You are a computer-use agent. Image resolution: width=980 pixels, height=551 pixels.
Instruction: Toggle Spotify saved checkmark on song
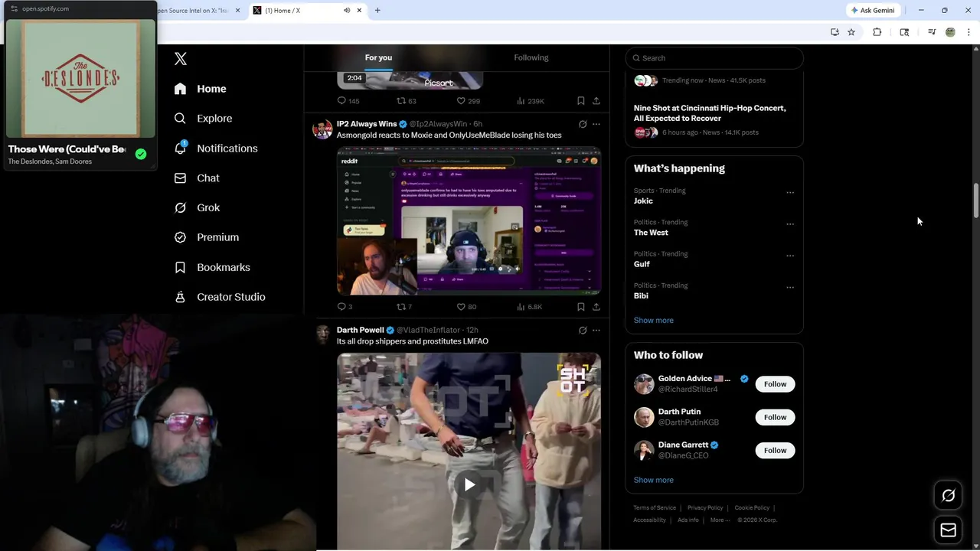141,154
